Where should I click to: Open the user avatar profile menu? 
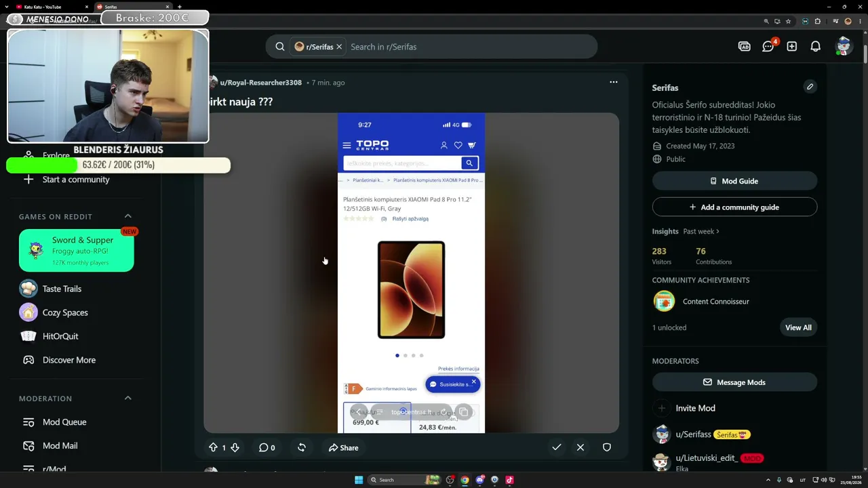(x=843, y=46)
